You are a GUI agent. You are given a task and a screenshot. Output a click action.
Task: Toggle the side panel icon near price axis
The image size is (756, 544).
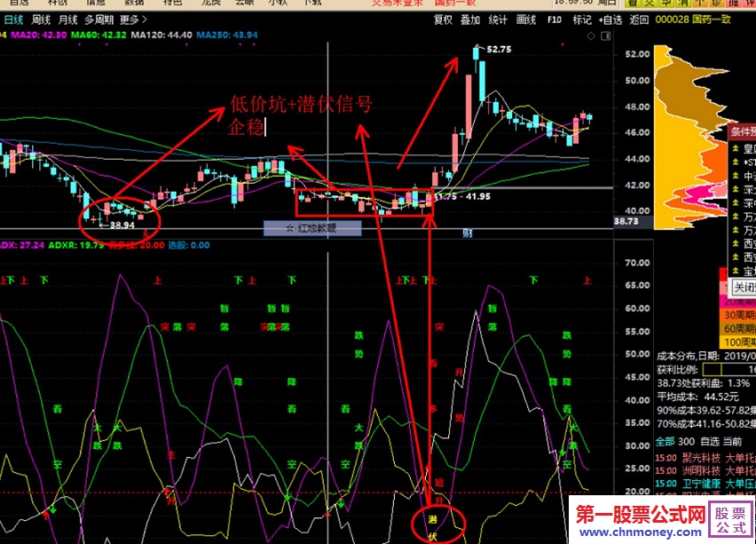click(606, 36)
